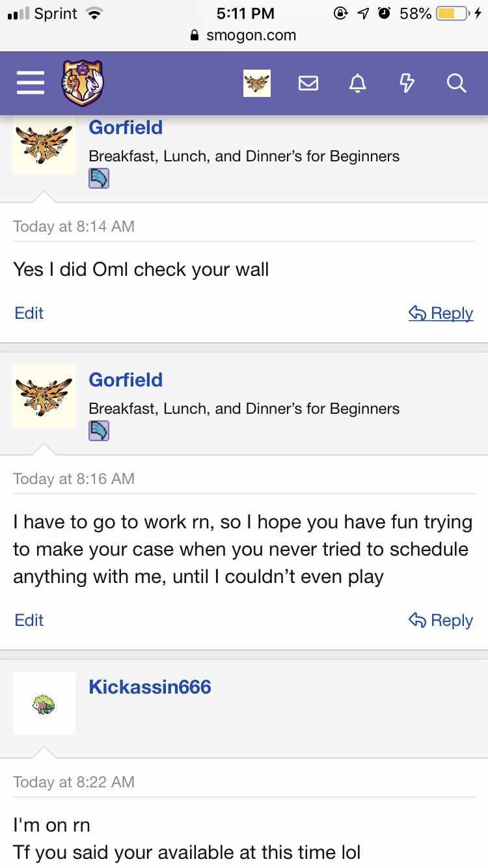The height and width of the screenshot is (868, 488).
Task: Tap the badge icon under first Gorfield post
Action: (99, 178)
